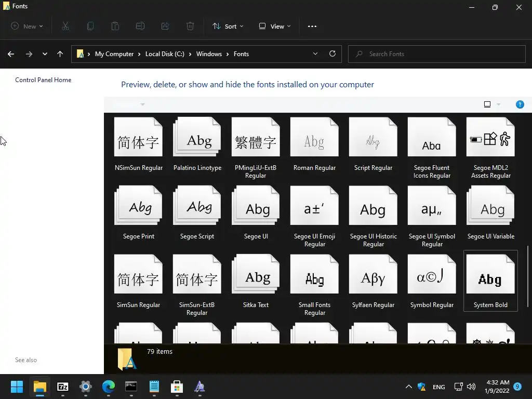
Task: Select the SimSun Regular font
Action: tap(138, 281)
